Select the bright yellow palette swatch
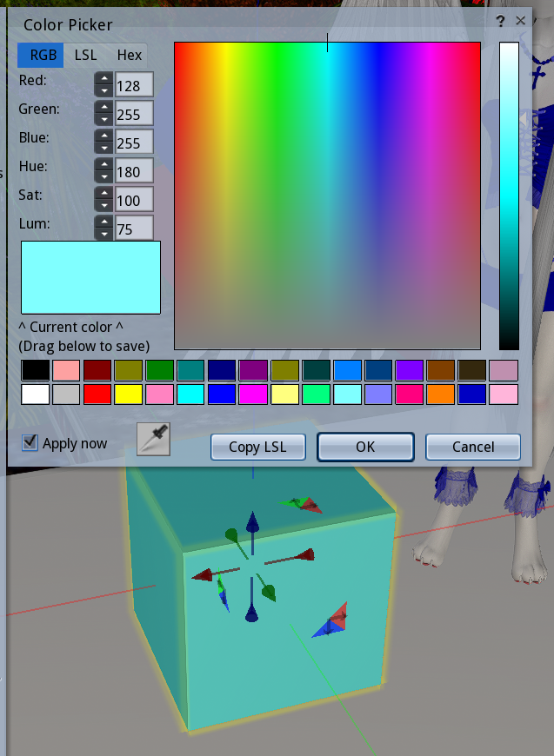The width and height of the screenshot is (554, 756). coord(129,394)
